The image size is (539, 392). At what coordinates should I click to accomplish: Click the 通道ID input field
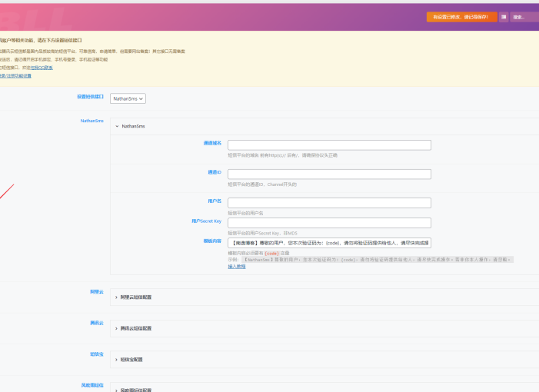coord(329,174)
